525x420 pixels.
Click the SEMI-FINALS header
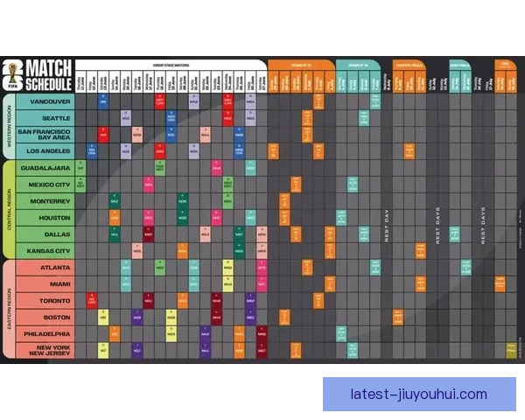460,66
